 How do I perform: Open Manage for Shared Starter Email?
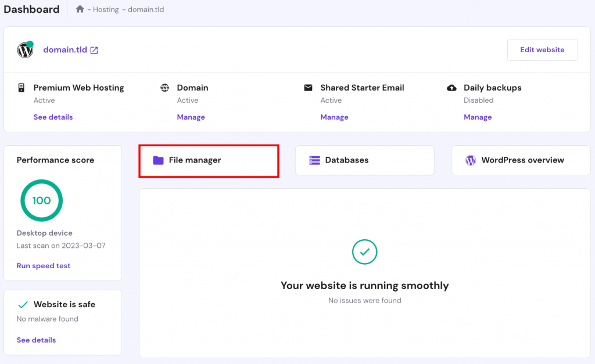pyautogui.click(x=334, y=117)
